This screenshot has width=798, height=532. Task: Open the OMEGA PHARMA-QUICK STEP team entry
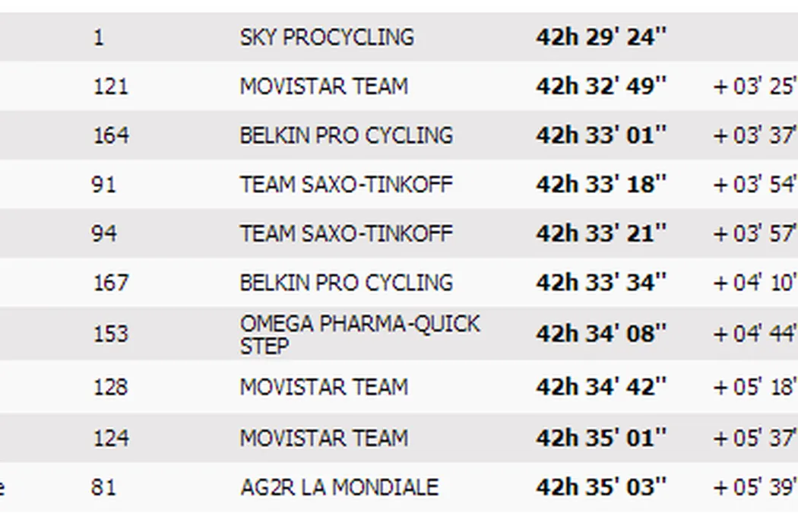click(359, 334)
